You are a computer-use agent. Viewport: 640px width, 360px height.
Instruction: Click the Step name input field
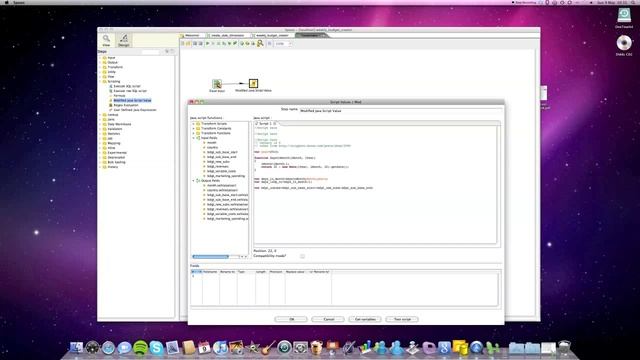coord(400,111)
